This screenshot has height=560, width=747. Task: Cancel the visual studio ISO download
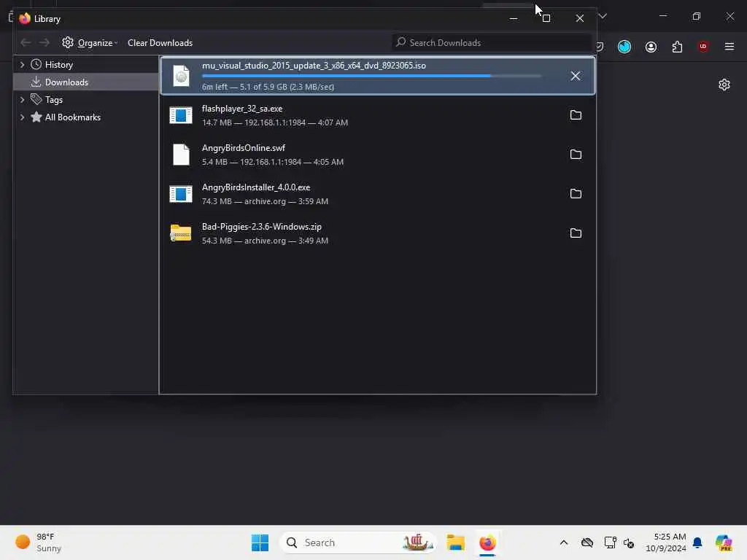[x=575, y=76]
